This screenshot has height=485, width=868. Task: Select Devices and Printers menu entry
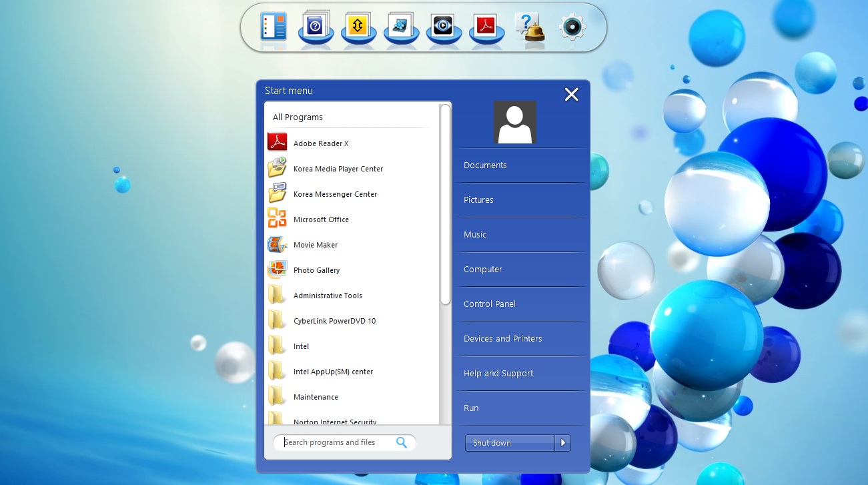502,339
